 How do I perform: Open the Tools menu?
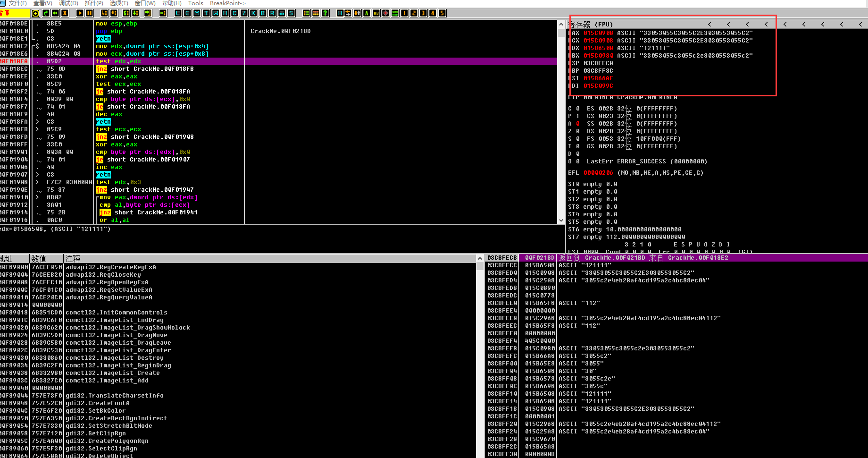click(x=196, y=3)
